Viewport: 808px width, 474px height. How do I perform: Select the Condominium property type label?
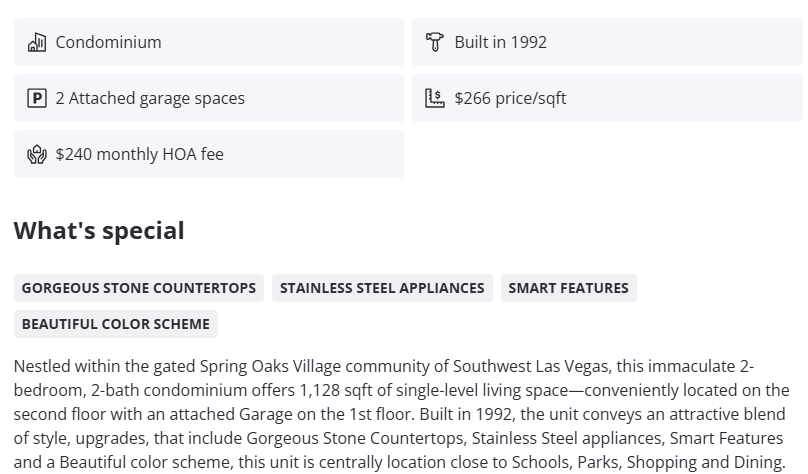108,42
